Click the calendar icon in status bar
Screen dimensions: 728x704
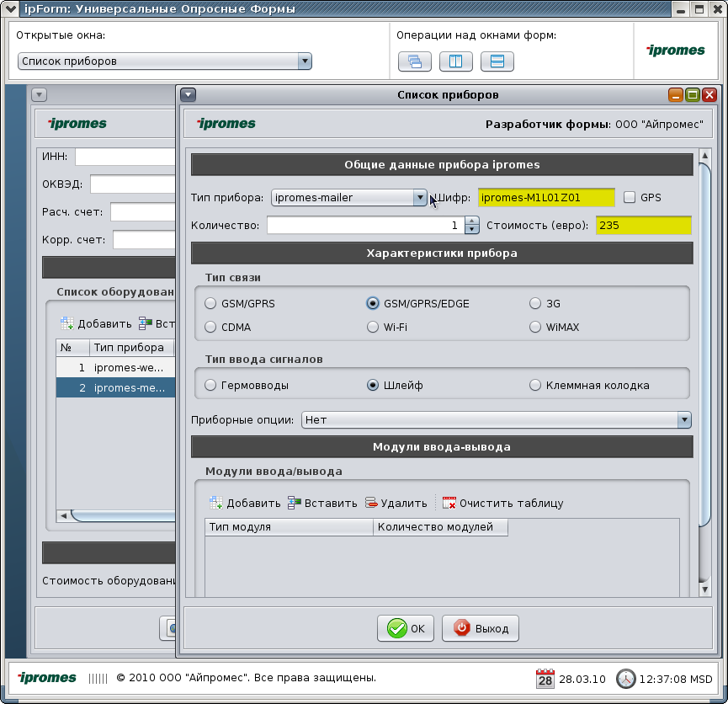point(545,679)
